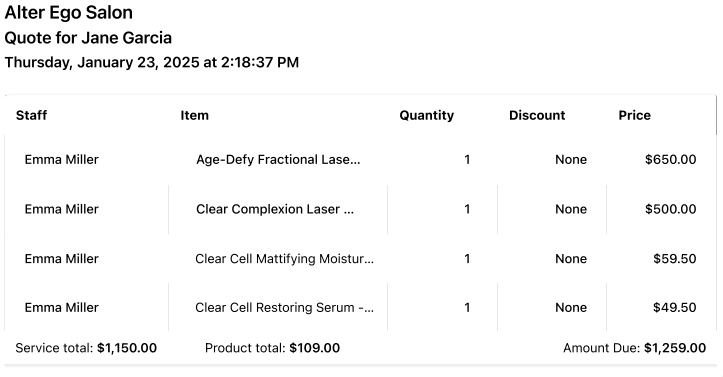Select the Clear Complexion Laser item
This screenshot has width=723, height=377.
(x=275, y=209)
